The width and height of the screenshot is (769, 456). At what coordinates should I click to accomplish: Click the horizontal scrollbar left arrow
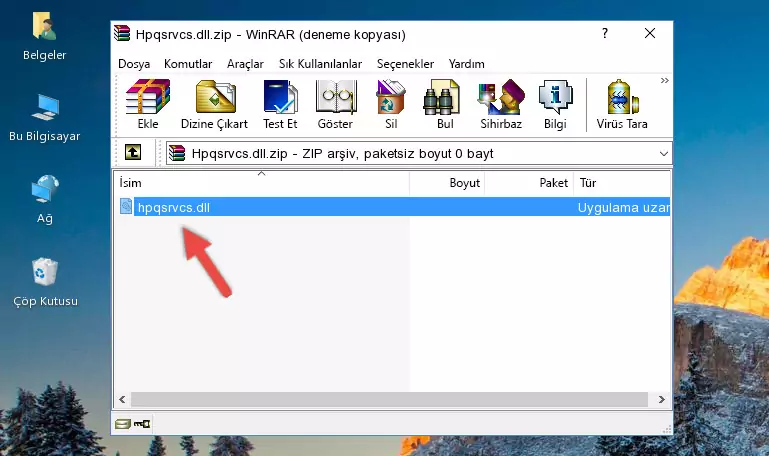coord(123,399)
